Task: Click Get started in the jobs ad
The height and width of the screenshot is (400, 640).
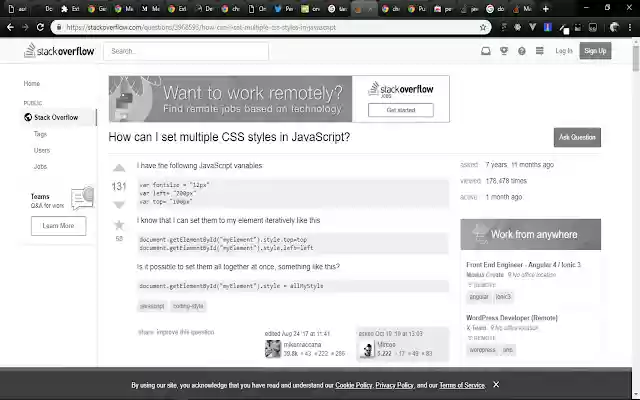Action: [400, 110]
